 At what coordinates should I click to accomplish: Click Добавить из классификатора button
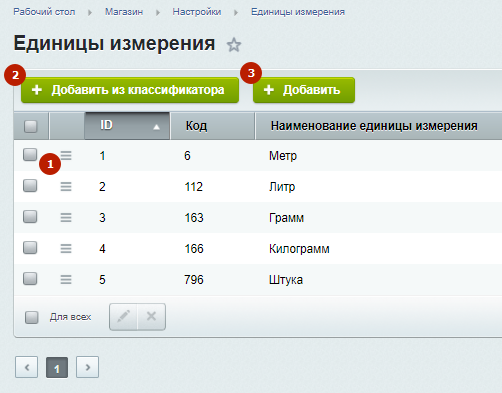pyautogui.click(x=130, y=90)
